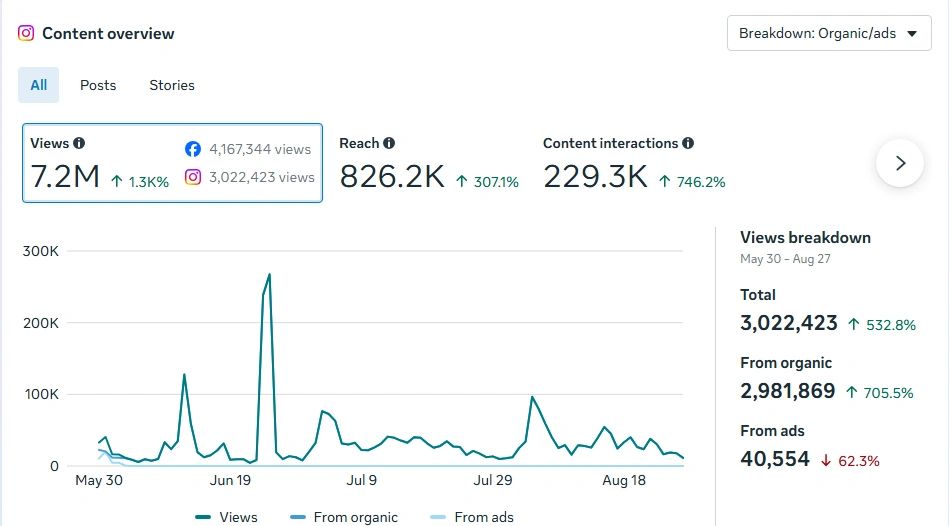
Task: Click the dropdown arrow in Breakdown selector
Action: click(912, 34)
